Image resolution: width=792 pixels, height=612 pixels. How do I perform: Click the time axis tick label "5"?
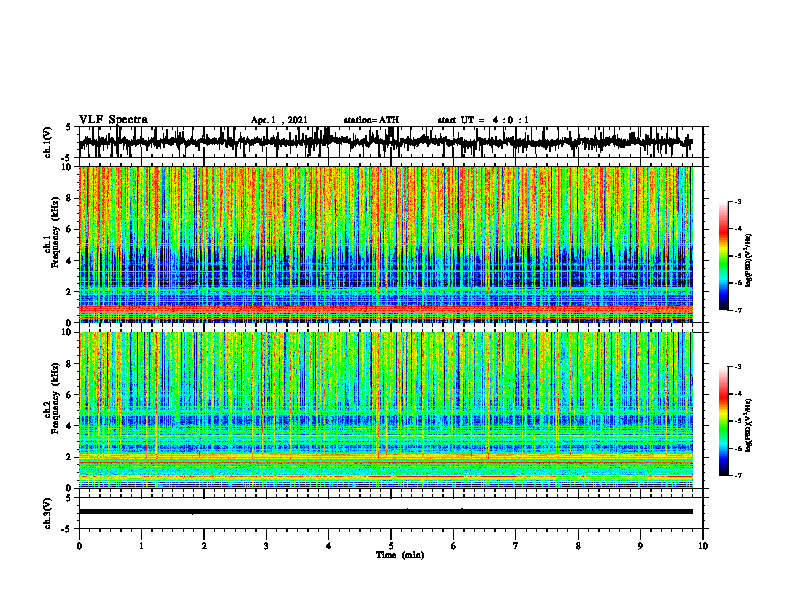pyautogui.click(x=391, y=546)
